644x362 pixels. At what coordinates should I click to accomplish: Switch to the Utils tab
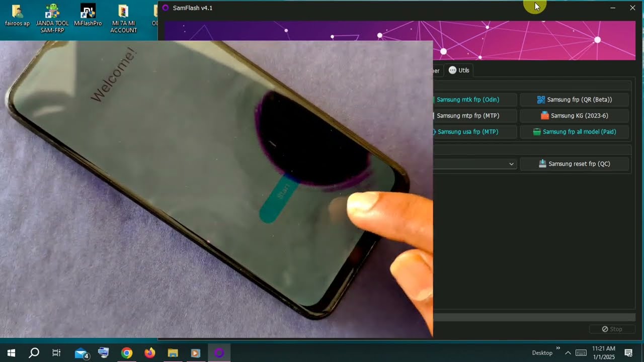coord(459,70)
